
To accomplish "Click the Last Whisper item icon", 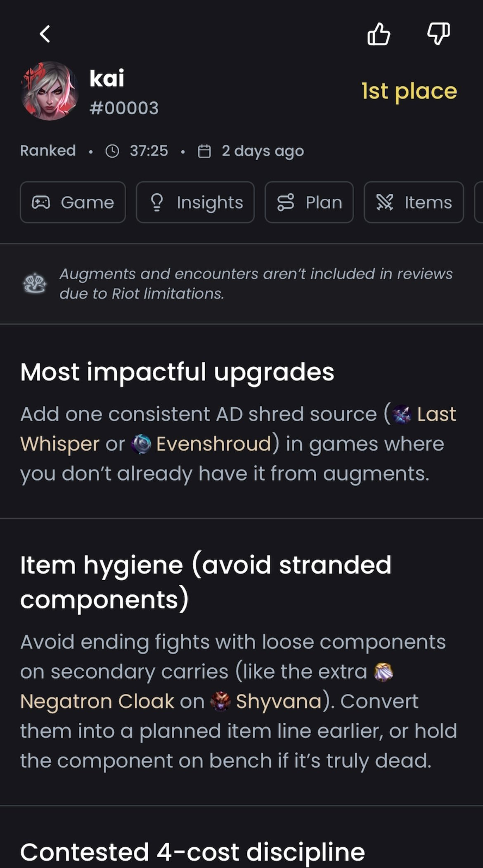I will click(x=402, y=414).
